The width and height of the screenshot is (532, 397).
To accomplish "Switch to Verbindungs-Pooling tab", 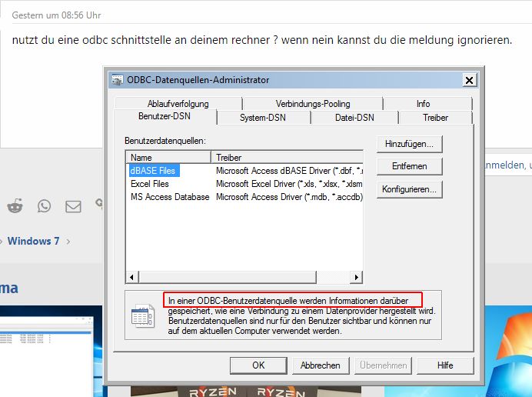I will pyautogui.click(x=313, y=104).
